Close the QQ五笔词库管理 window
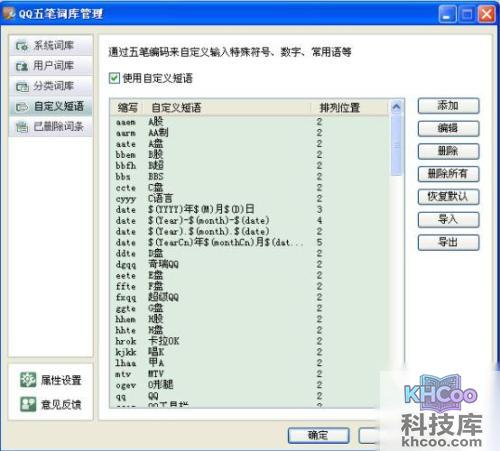 486,14
